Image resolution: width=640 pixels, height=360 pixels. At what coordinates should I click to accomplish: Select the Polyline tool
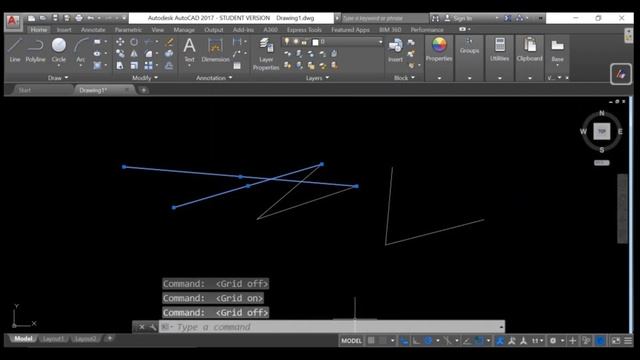pos(36,50)
